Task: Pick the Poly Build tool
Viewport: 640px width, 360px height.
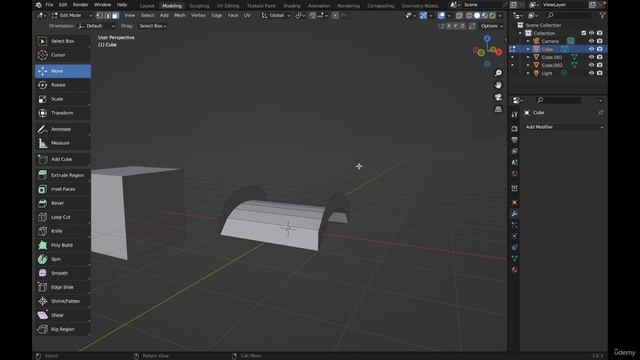Action: (x=63, y=245)
